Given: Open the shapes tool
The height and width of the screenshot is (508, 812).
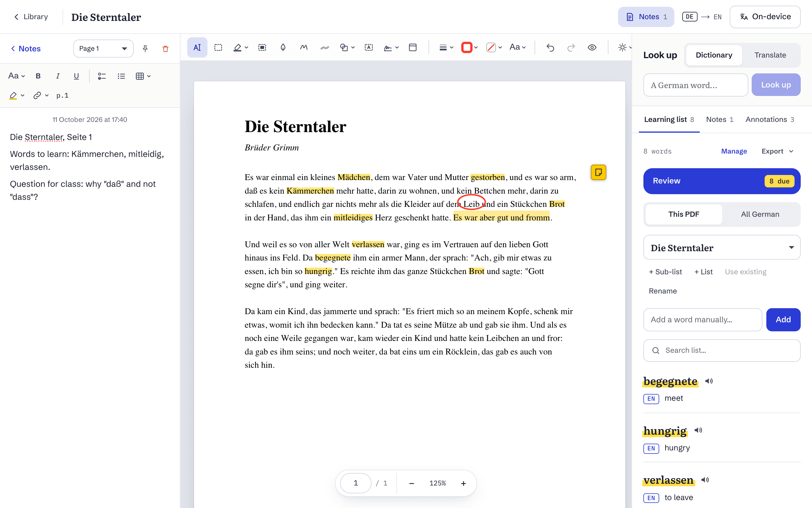Looking at the screenshot, I should [344, 47].
